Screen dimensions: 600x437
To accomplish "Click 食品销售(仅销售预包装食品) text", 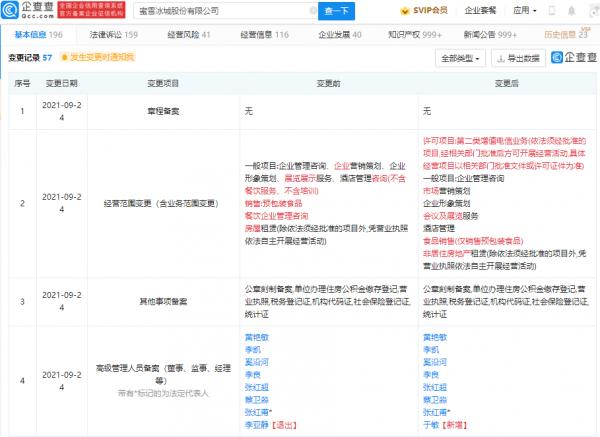I will coord(473,241).
